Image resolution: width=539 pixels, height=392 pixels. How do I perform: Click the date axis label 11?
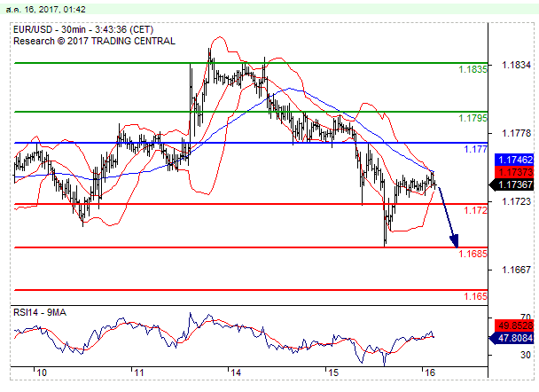(138, 372)
